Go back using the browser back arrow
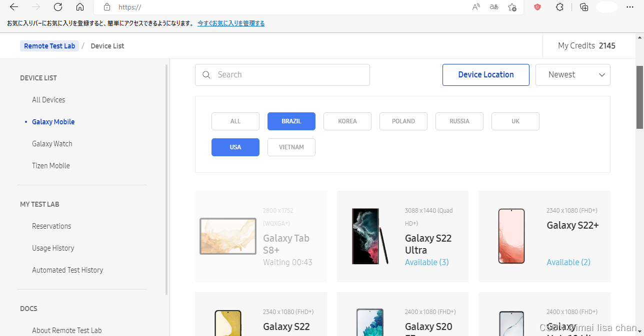 [x=14, y=7]
